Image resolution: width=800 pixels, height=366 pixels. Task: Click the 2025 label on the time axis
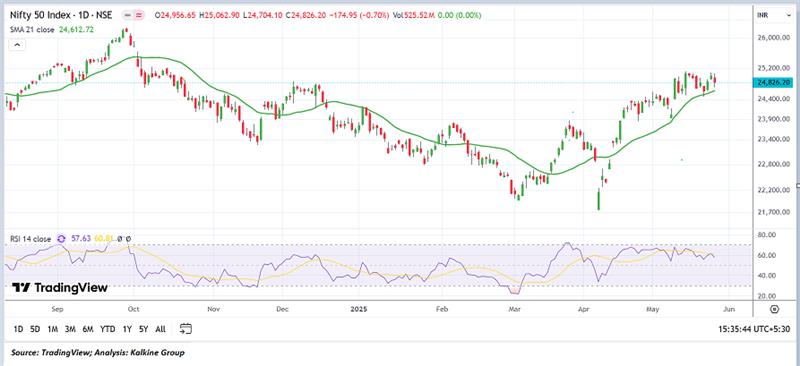click(359, 309)
